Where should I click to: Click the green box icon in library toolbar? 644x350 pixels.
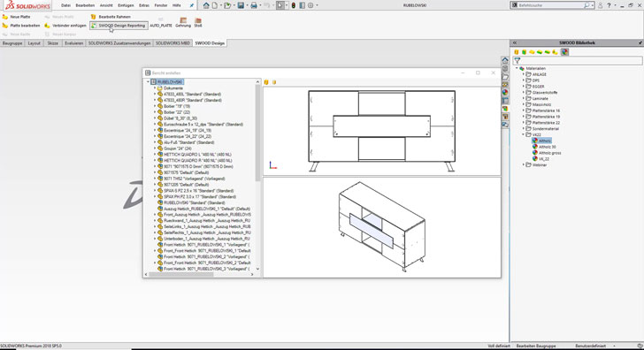point(524,52)
